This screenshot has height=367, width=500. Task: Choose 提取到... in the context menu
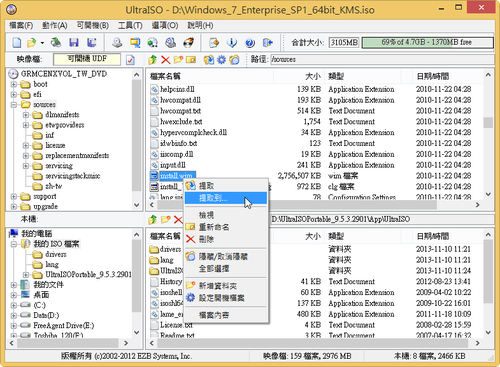226,198
